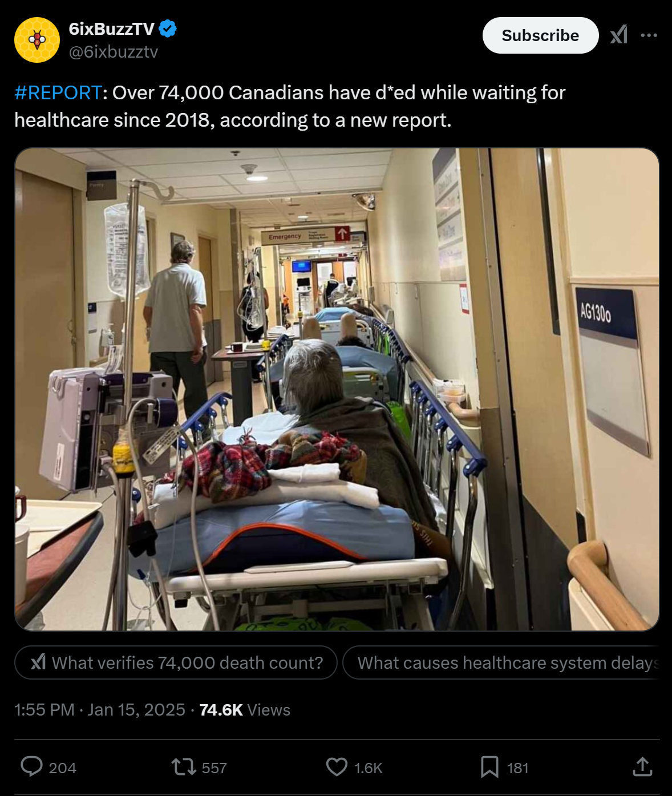This screenshot has width=672, height=796.
Task: Like the post with heart icon
Action: click(337, 767)
